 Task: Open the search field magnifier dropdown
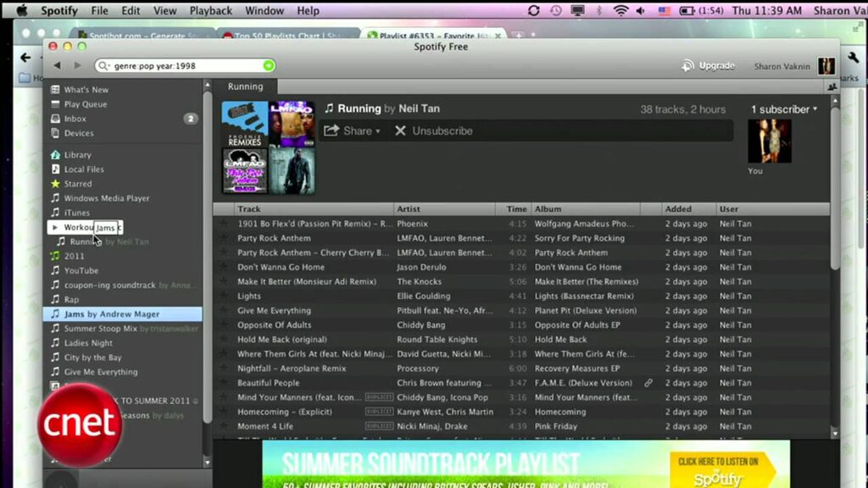point(103,66)
